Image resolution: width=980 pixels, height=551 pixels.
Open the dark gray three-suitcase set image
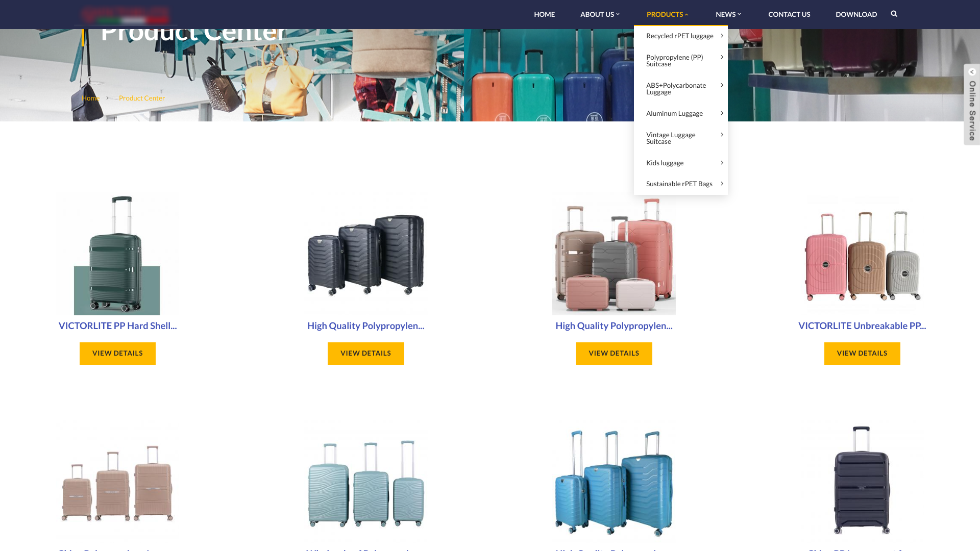click(366, 254)
